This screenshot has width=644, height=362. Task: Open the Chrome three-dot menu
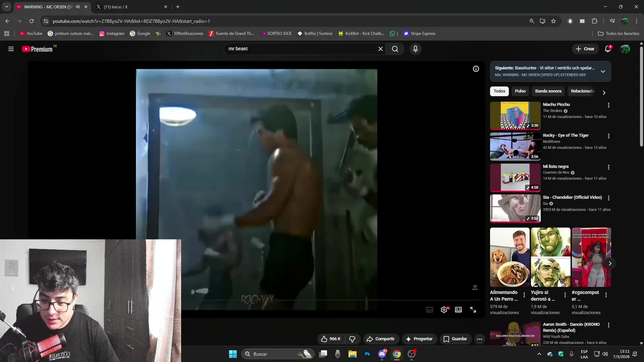tap(636, 21)
